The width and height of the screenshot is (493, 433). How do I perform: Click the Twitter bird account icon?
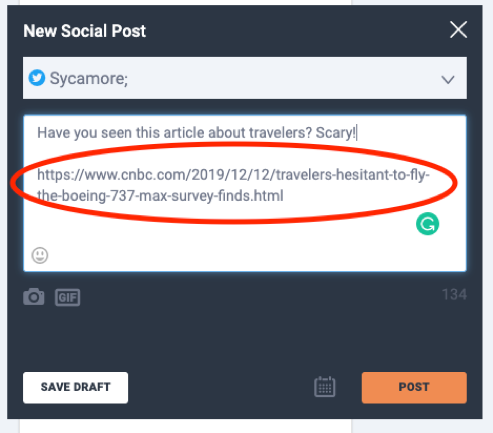point(37,78)
